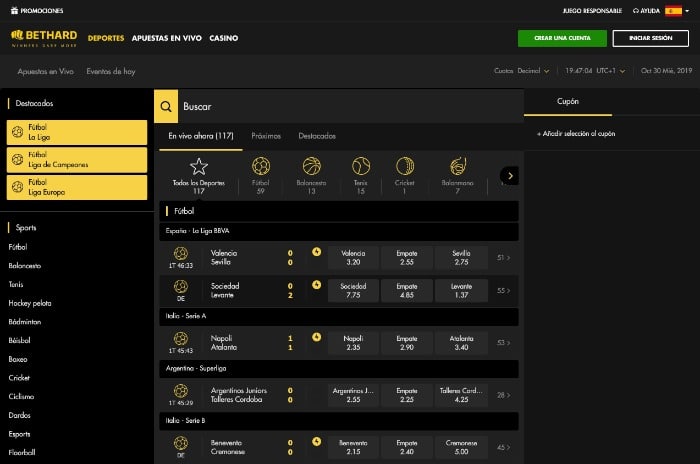Screen dimensions: 700x464
Task: Select the Cupón tab
Action: pyautogui.click(x=568, y=102)
